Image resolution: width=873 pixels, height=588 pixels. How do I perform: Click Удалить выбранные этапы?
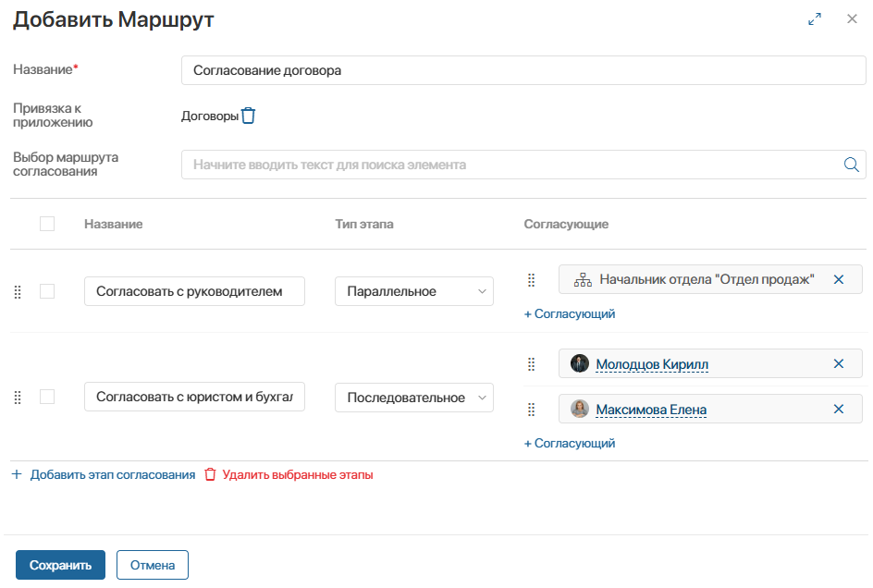[298, 475]
